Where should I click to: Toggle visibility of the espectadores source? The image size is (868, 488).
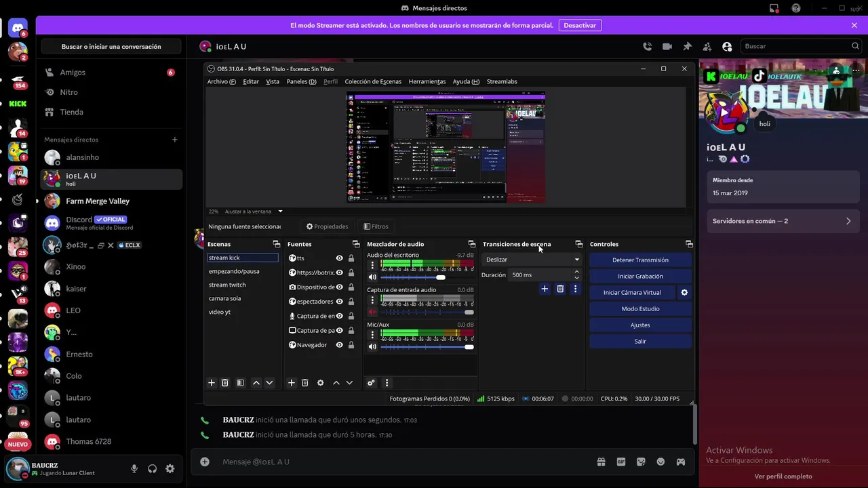pos(340,302)
